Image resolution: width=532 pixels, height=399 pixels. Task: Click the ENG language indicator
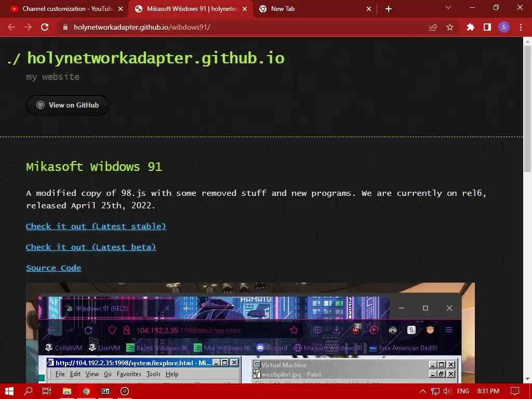(463, 391)
